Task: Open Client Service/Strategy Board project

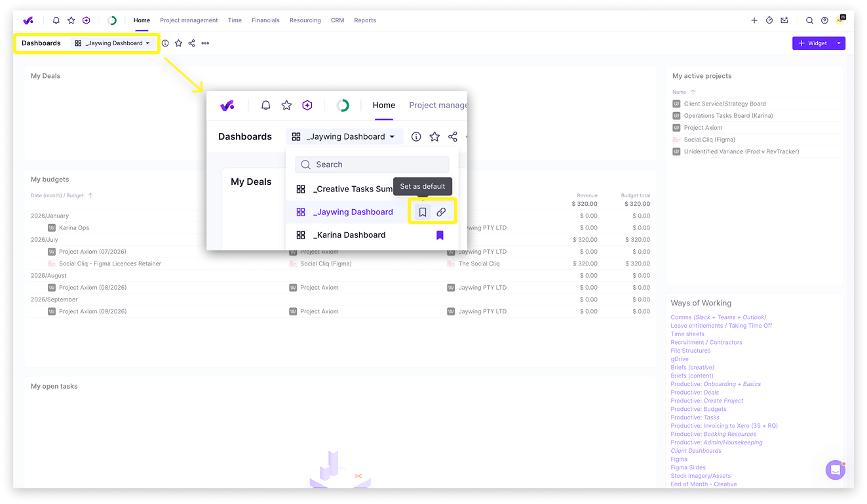Action: tap(725, 104)
